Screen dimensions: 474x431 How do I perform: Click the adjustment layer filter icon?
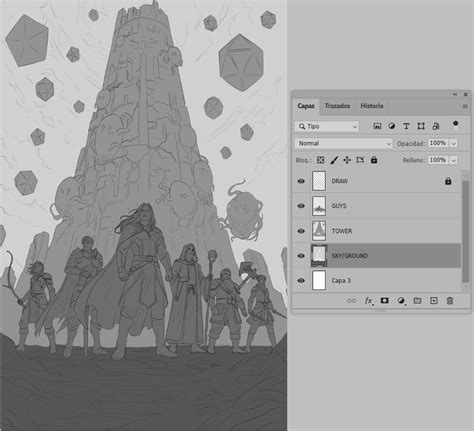point(392,126)
